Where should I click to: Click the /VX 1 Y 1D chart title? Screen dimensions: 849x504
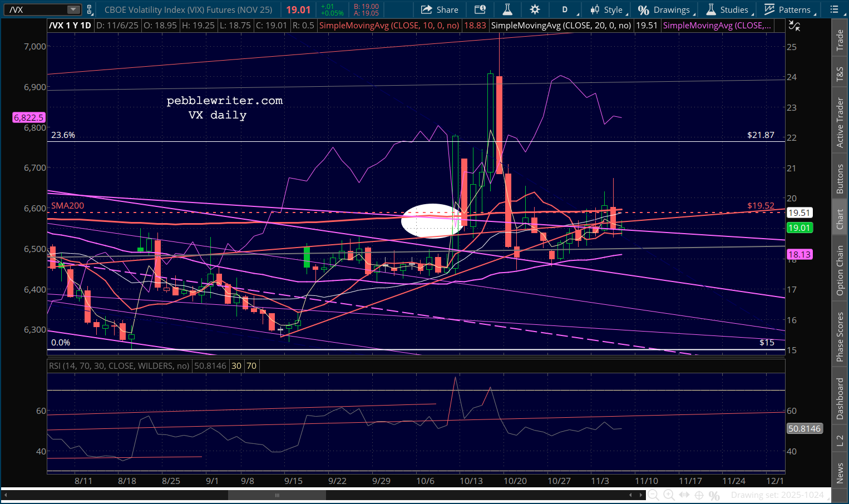point(70,26)
